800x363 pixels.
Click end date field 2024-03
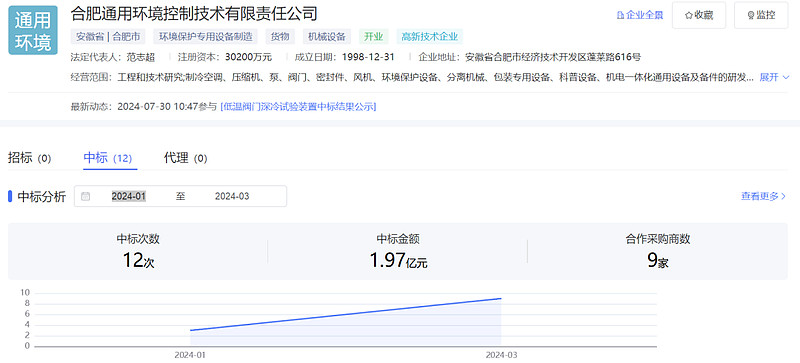pos(232,196)
